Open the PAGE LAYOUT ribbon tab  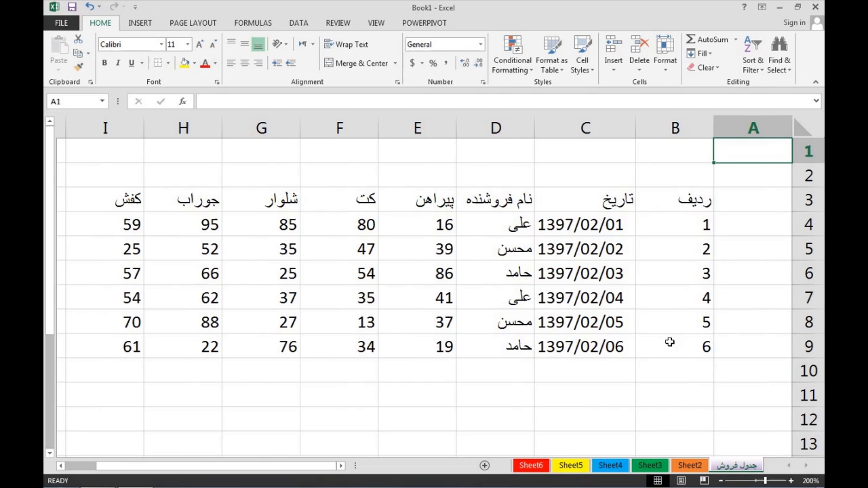click(193, 22)
